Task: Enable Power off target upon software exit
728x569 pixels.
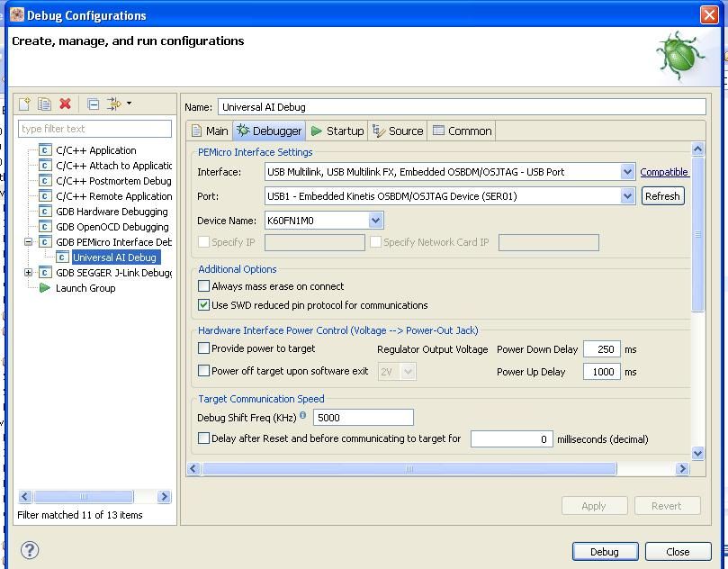Action: coord(203,370)
